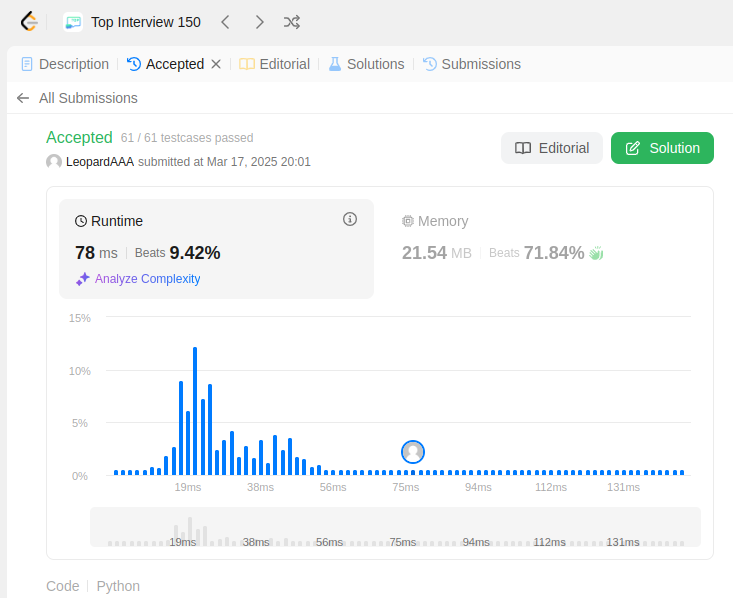Open the Solutions tab
The height and width of the screenshot is (598, 733).
[x=366, y=64]
